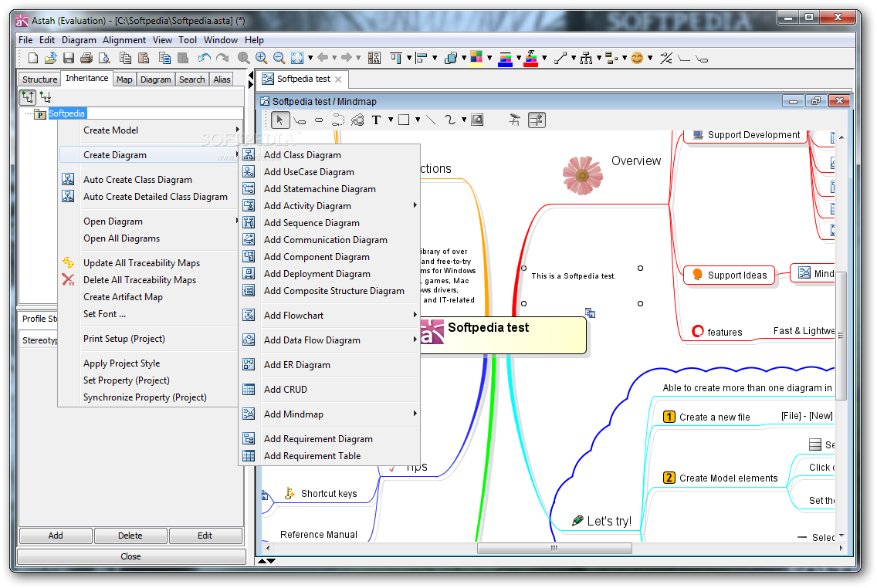Click the red font color swatch

tap(531, 58)
